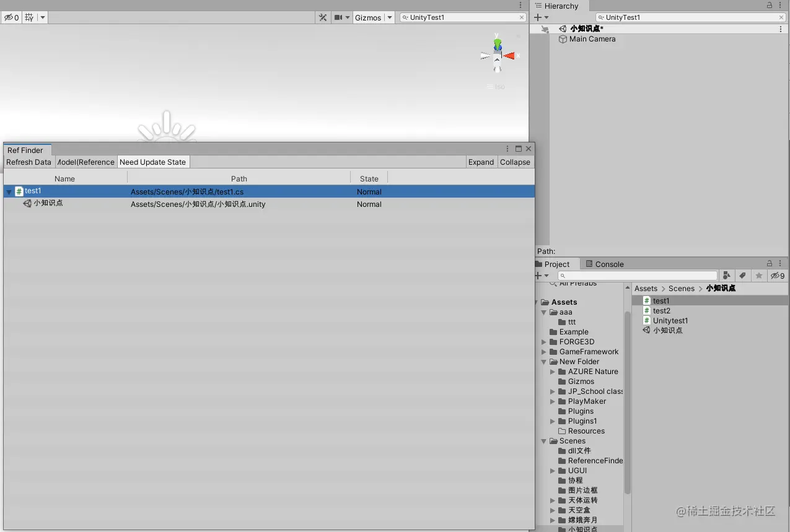Select the test1 row in Ref Finder
This screenshot has height=532, width=790.
(269, 191)
